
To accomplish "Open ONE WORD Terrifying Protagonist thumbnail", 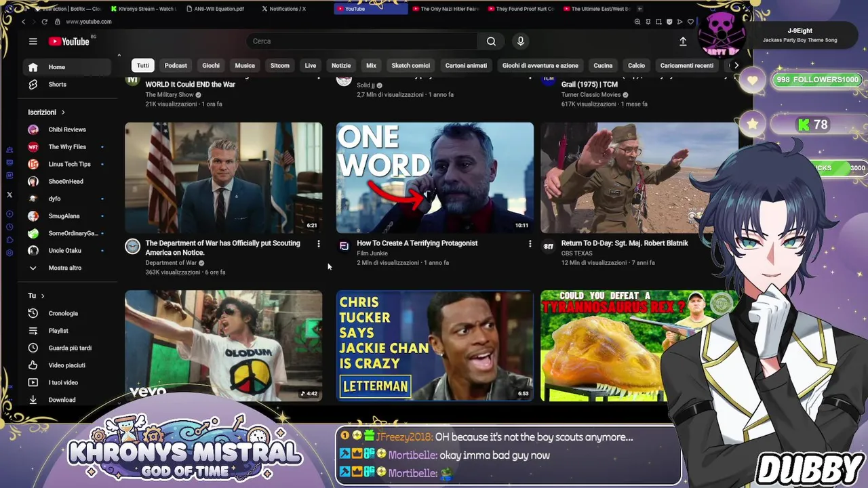I will (435, 178).
